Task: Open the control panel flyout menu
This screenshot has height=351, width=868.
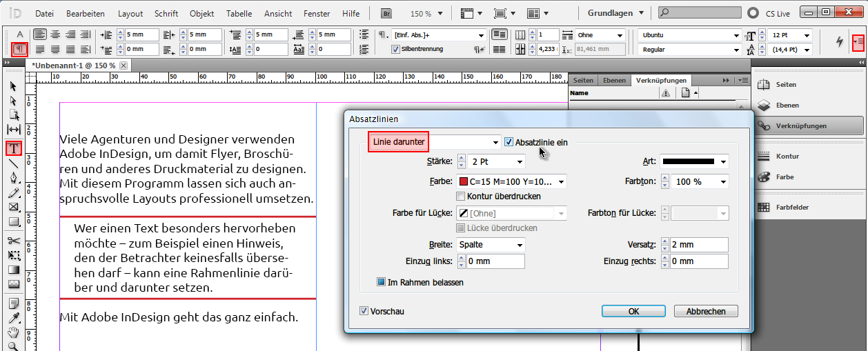Action: 858,42
